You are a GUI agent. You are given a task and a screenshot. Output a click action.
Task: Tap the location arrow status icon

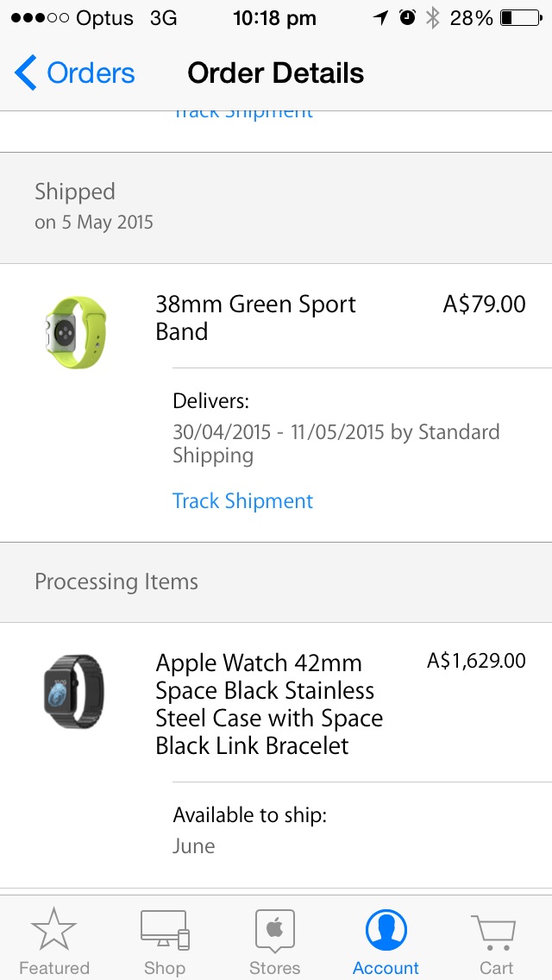click(380, 18)
